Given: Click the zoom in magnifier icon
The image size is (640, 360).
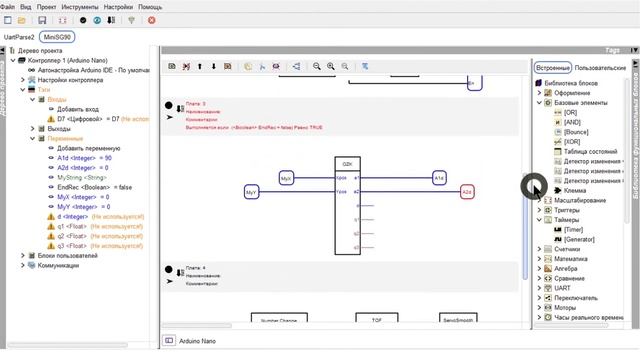Looking at the screenshot, I should [x=331, y=66].
